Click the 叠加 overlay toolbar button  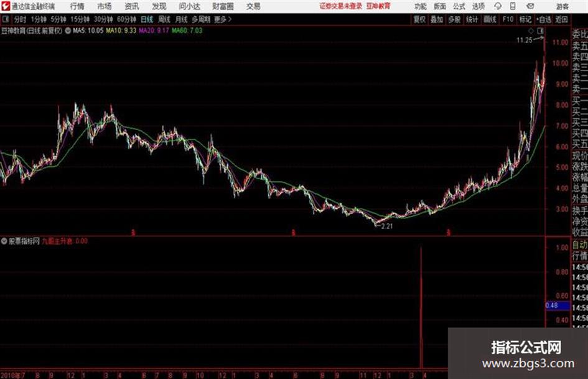(x=437, y=19)
